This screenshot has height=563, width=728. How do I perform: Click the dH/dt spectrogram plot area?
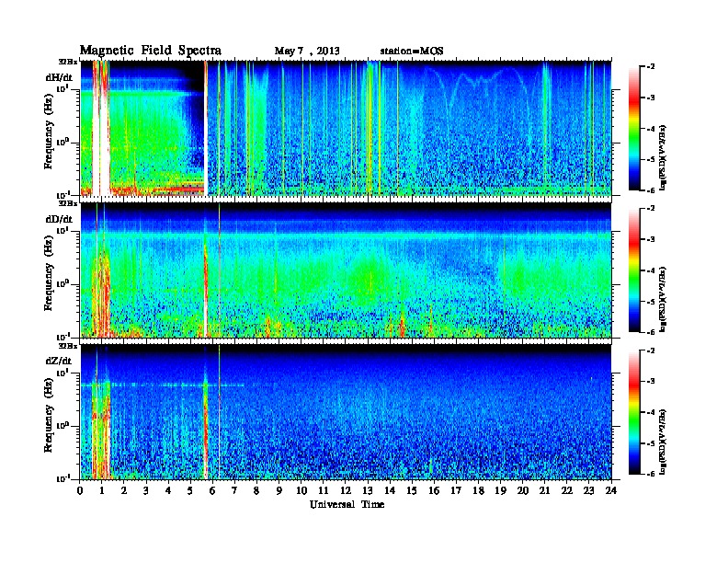346,128
